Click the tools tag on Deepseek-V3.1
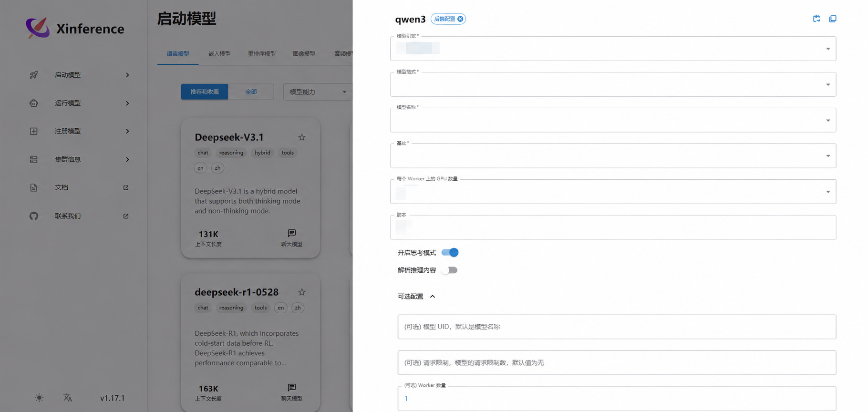This screenshot has height=412, width=868. click(x=288, y=153)
